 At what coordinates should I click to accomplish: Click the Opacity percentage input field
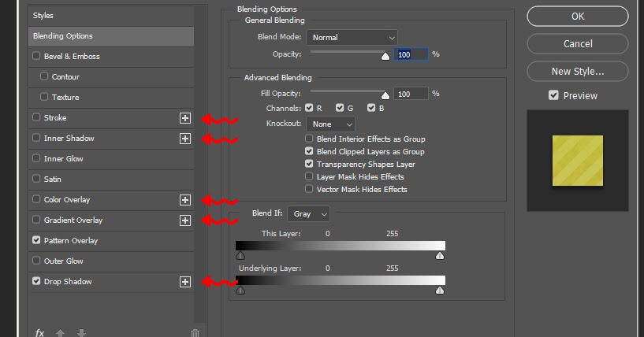[x=411, y=54]
